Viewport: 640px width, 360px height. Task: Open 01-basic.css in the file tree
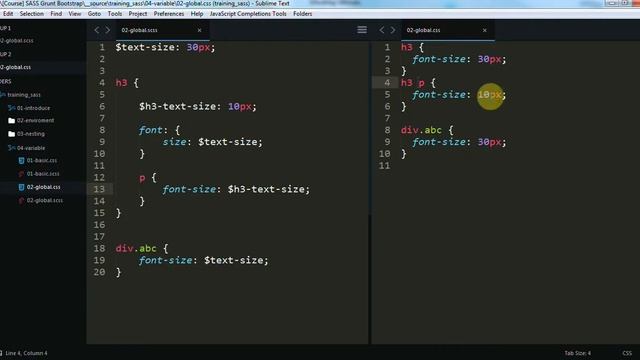click(42, 160)
